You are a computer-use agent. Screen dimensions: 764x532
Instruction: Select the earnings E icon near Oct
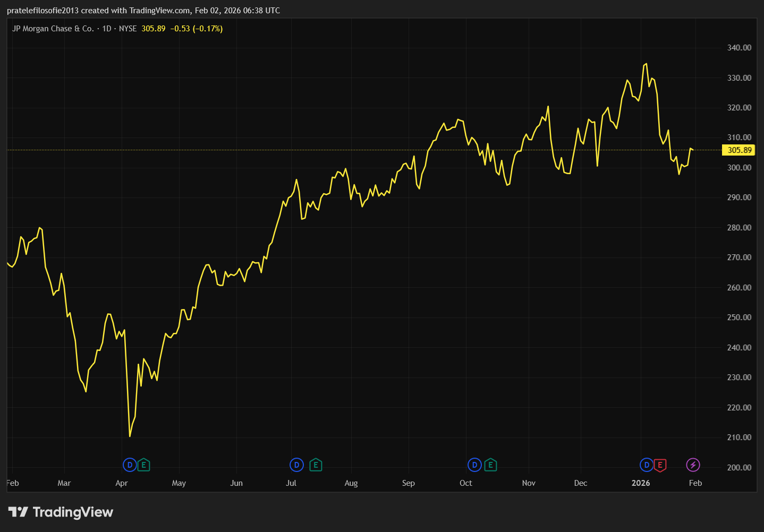(490, 465)
